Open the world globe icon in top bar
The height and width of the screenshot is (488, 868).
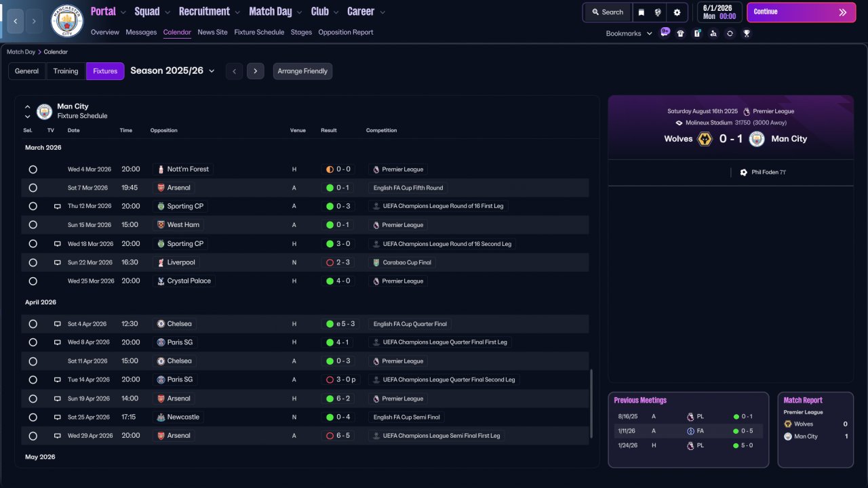point(658,12)
